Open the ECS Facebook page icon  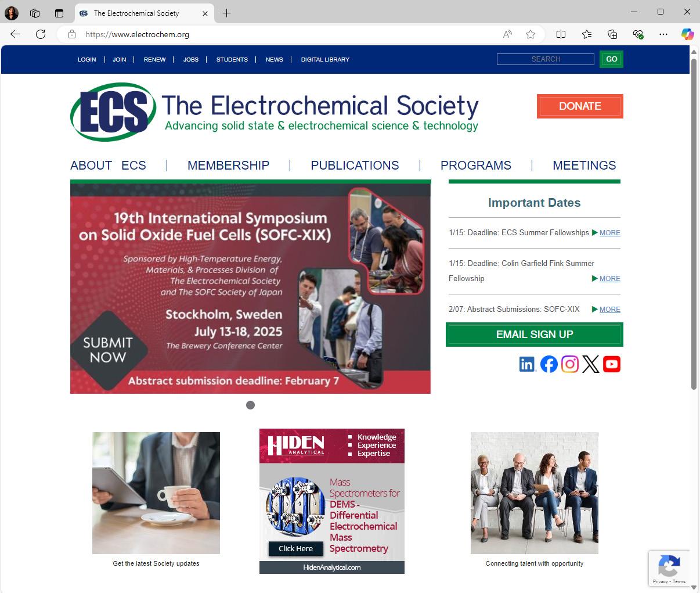point(549,364)
